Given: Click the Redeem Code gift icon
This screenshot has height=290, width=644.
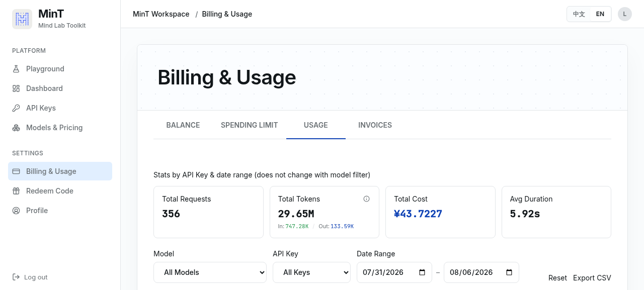Looking at the screenshot, I should point(16,191).
